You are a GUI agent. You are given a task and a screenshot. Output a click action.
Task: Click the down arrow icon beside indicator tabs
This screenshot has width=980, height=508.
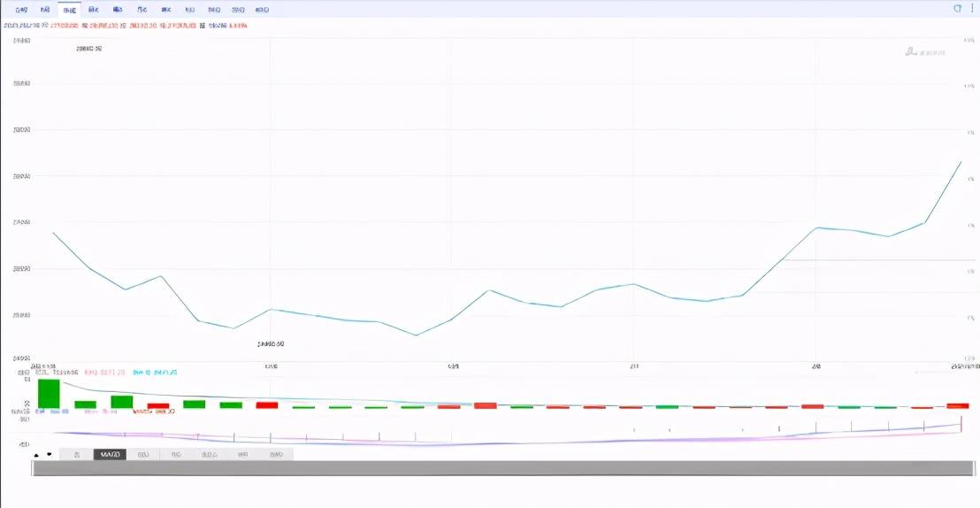[50, 454]
